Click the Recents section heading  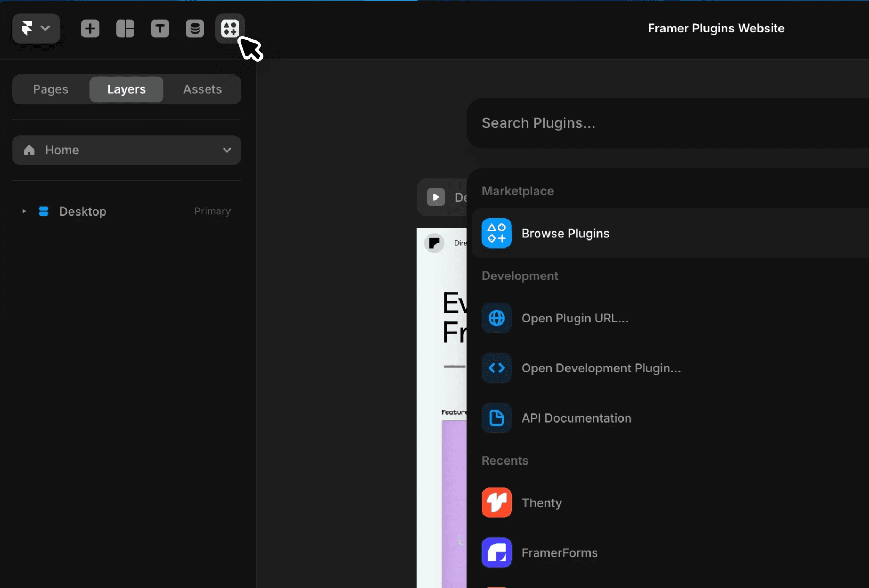click(x=505, y=461)
